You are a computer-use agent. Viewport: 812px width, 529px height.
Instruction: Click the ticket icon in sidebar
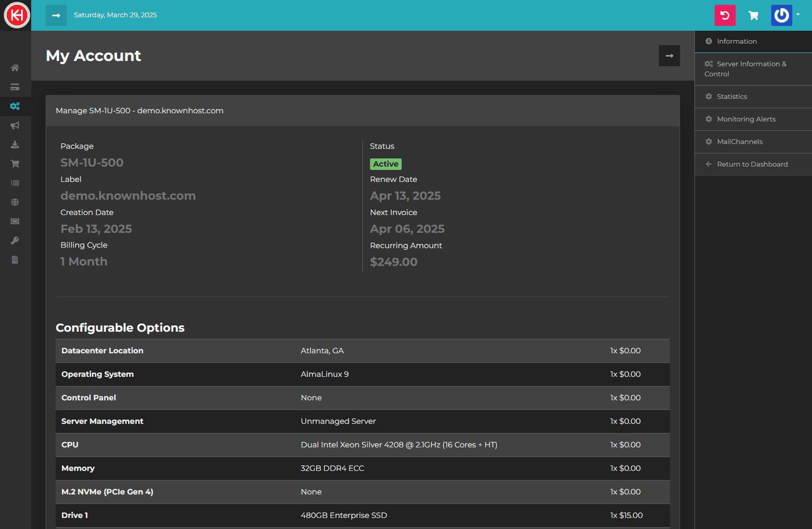15,221
